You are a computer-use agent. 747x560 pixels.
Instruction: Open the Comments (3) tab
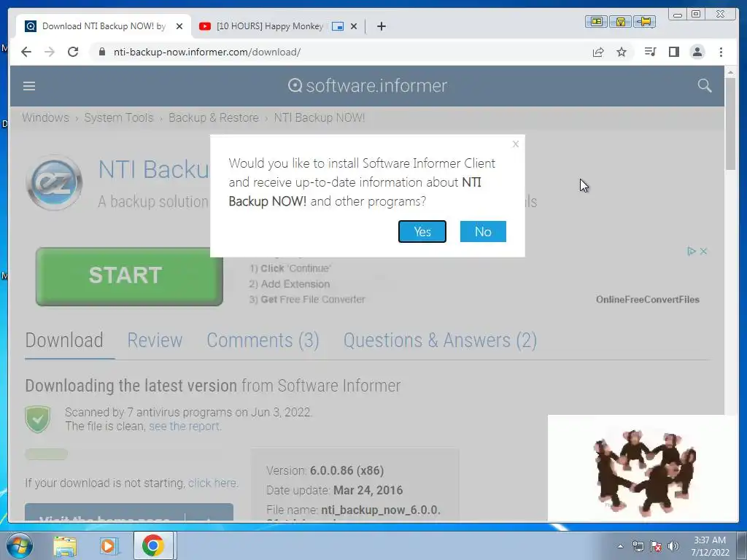pos(263,340)
